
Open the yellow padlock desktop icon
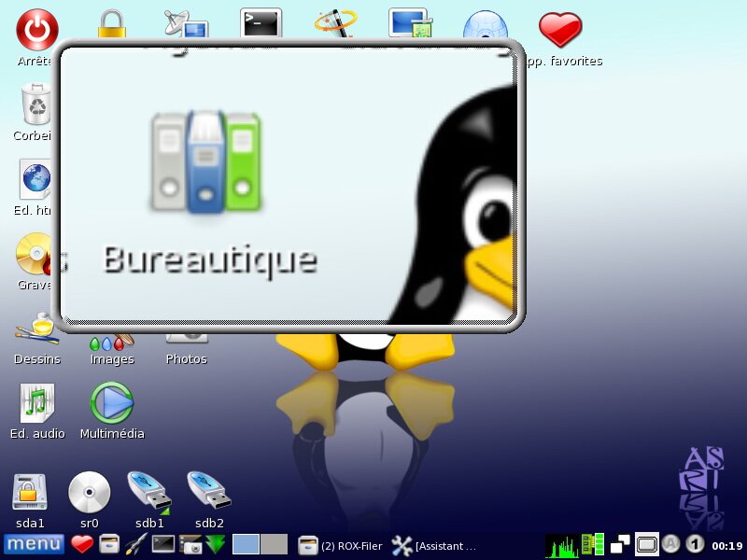(x=112, y=24)
